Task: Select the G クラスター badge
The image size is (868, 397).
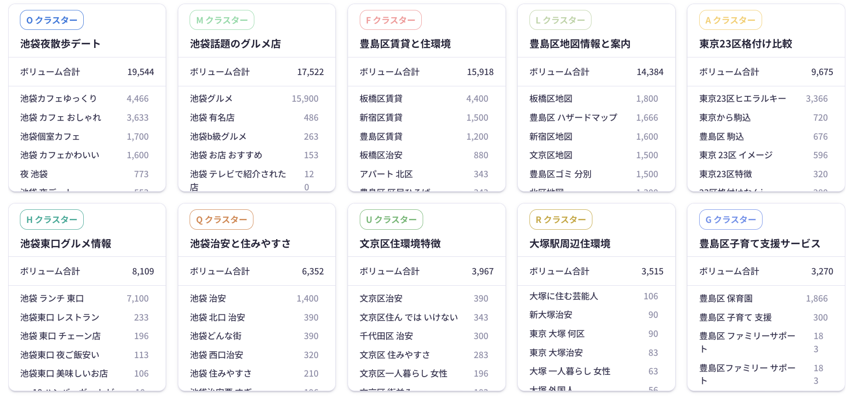Action: point(730,220)
